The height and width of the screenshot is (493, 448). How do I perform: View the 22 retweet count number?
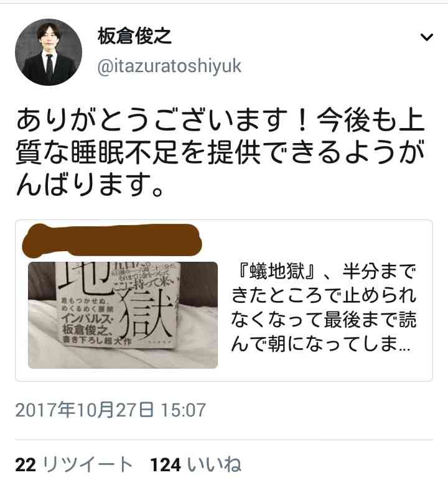click(26, 464)
